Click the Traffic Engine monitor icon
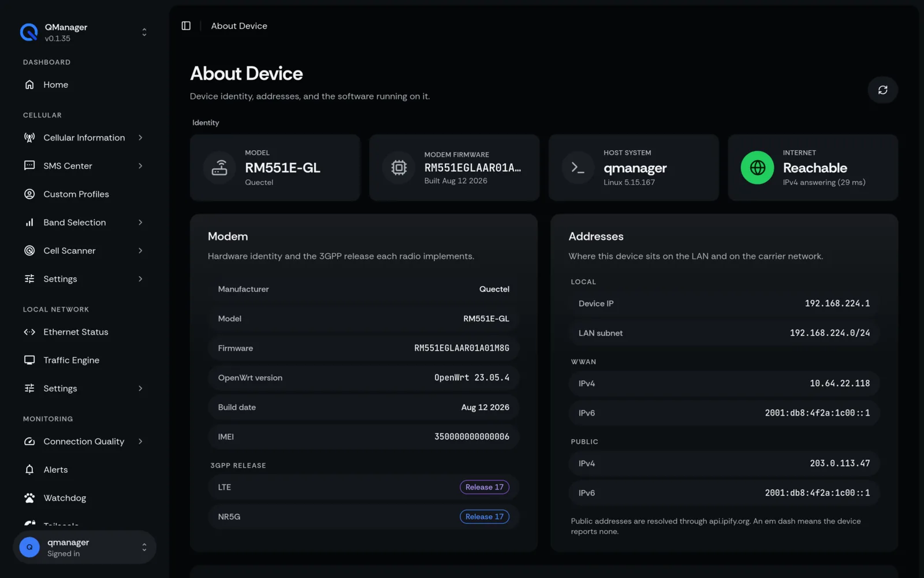924x578 pixels. 29,360
